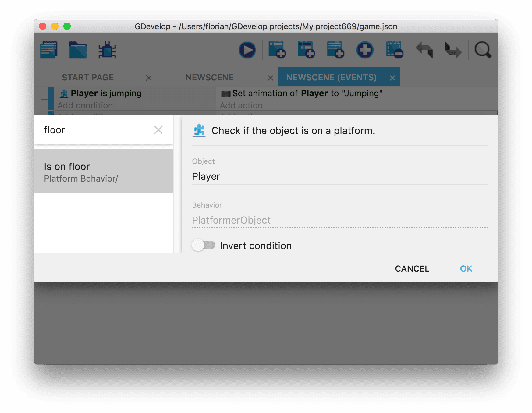
Task: Switch to the NEWSCENE tab
Action: point(210,78)
